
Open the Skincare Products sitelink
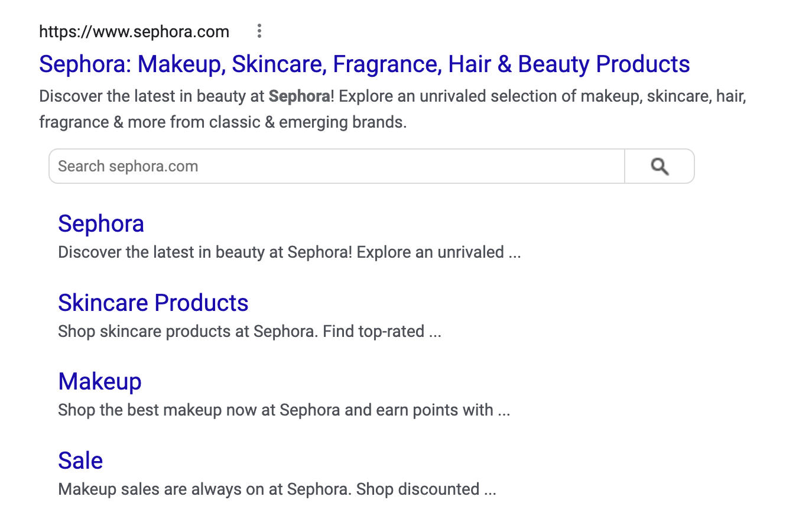coord(153,303)
